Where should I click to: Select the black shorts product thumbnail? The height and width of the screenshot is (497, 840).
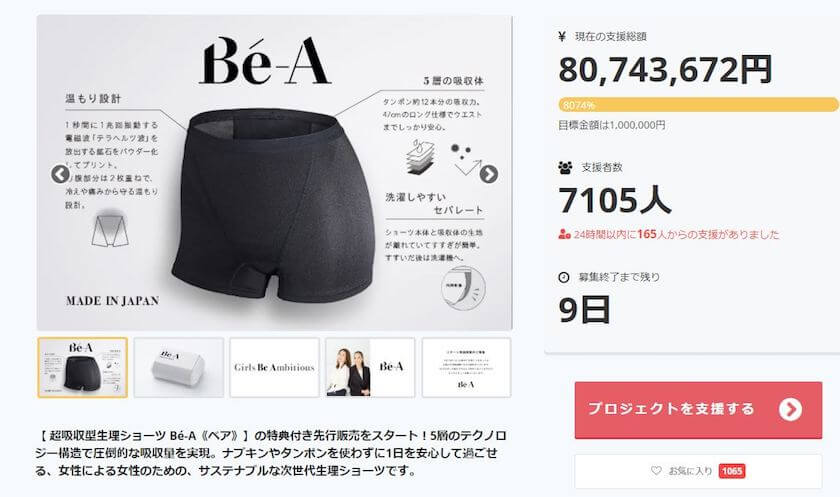pos(82,367)
